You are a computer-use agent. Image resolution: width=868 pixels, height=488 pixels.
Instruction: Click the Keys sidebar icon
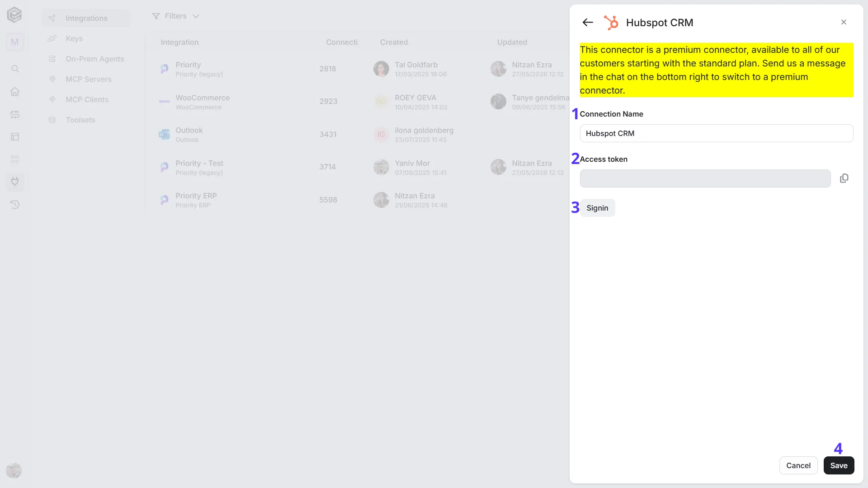click(x=52, y=38)
